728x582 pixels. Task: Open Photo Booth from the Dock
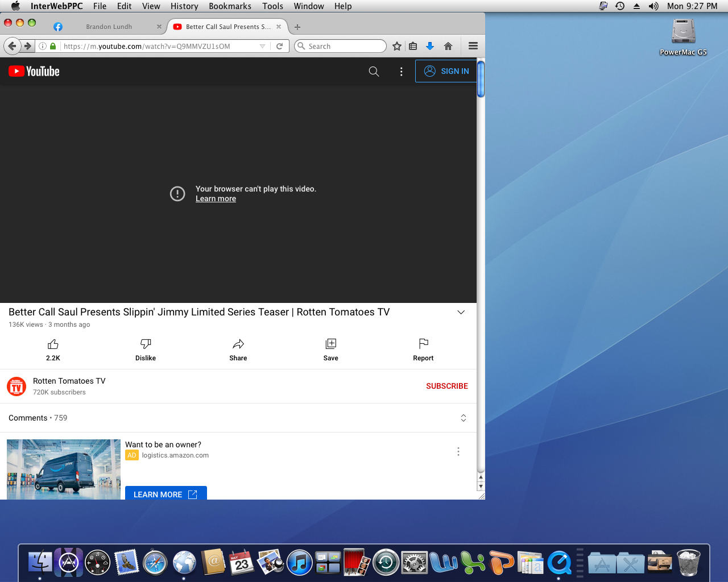tap(357, 563)
